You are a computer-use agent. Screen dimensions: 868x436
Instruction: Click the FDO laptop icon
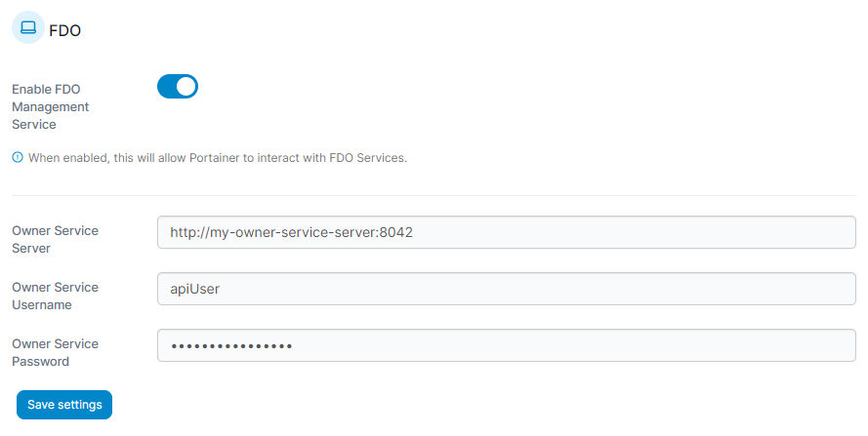point(28,27)
